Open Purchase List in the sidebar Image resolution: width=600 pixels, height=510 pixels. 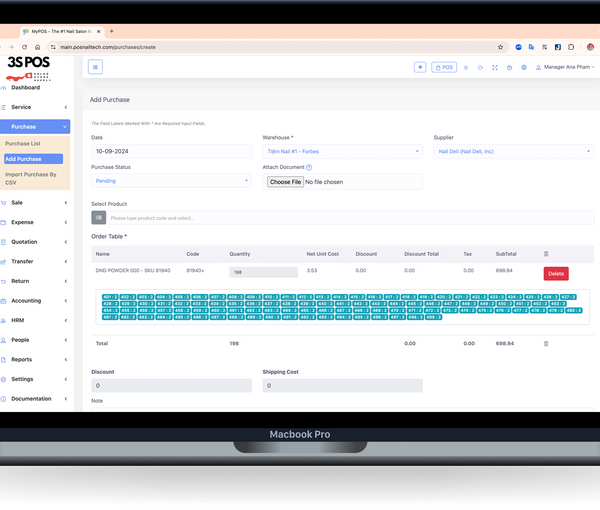pyautogui.click(x=24, y=144)
